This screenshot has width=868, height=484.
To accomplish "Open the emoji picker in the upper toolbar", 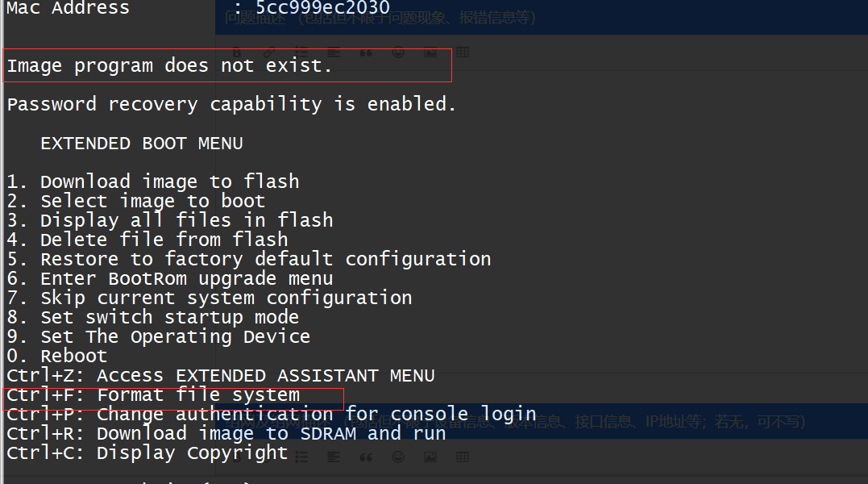I will click(x=398, y=53).
